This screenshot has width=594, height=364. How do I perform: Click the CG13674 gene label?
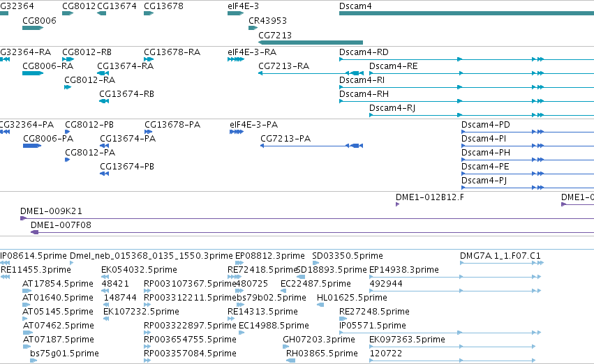coord(117,6)
